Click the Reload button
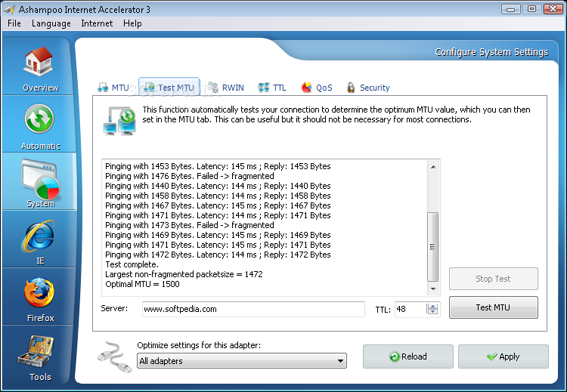The height and width of the screenshot is (392, 567). 408,357
